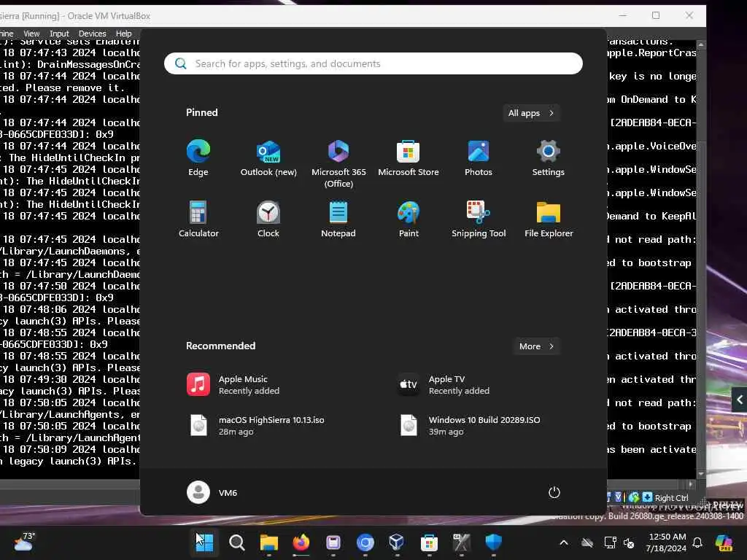Open taskbar Search magnifier
The image size is (747, 560).
pos(237,542)
